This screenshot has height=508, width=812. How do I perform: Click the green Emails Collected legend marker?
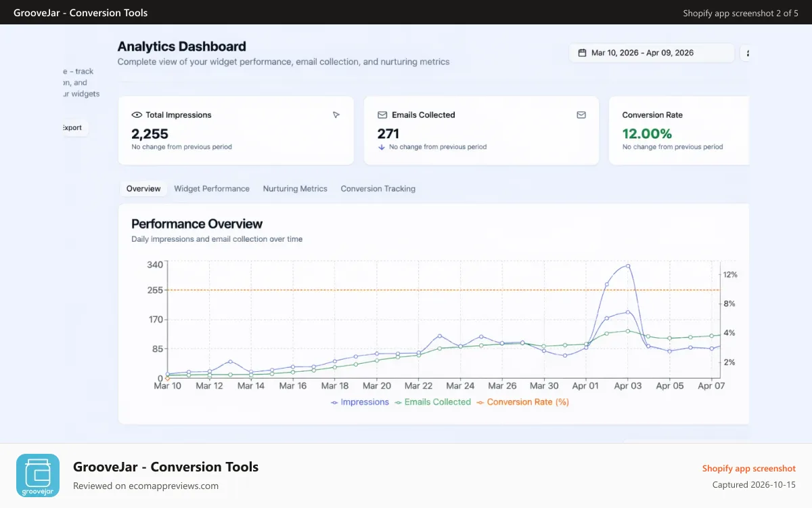[398, 402]
